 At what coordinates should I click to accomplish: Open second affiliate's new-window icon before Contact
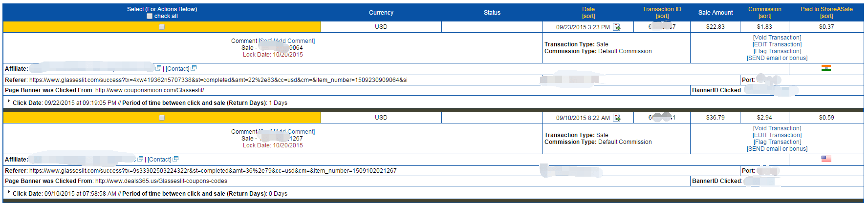pyautogui.click(x=141, y=159)
